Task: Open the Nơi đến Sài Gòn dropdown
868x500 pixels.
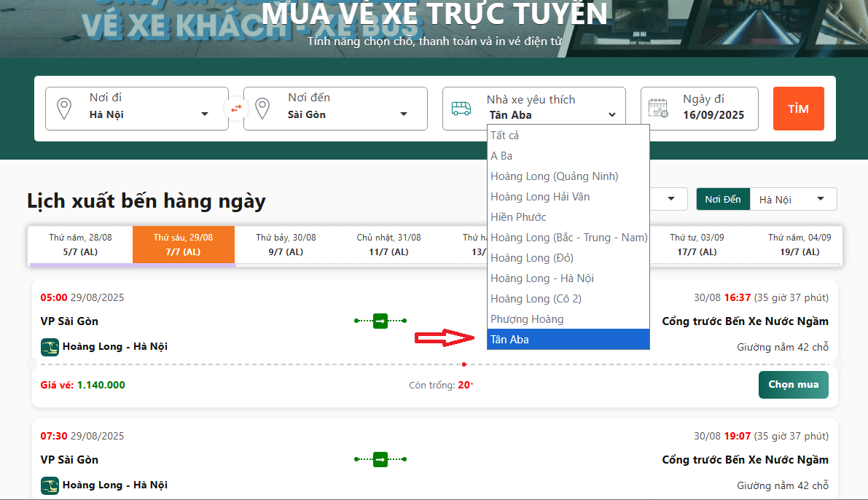Action: pos(346,114)
